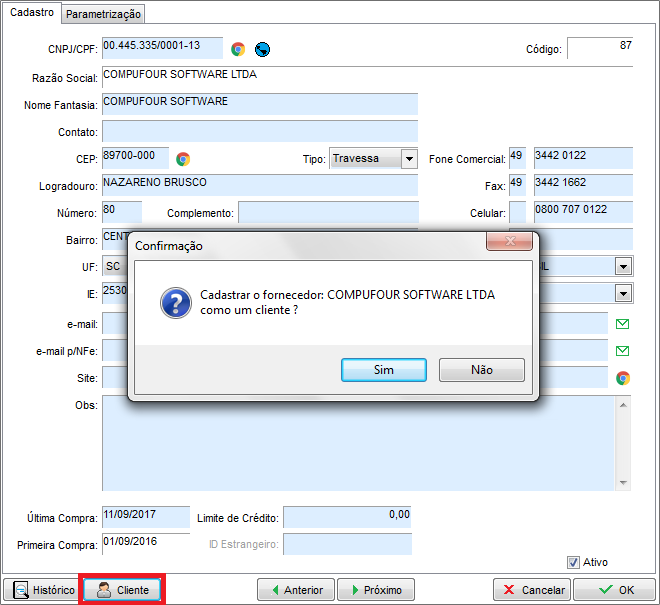
Task: Click the Última Compra date field
Action: click(146, 517)
